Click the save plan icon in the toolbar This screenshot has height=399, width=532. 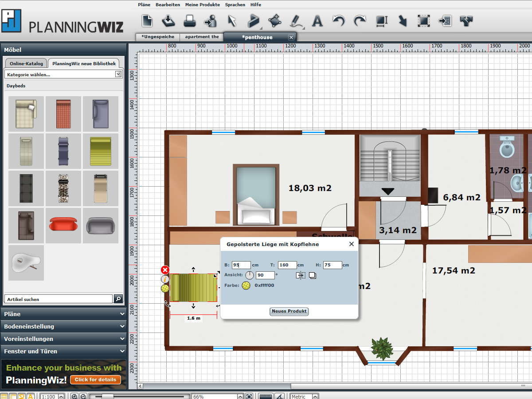(x=168, y=20)
